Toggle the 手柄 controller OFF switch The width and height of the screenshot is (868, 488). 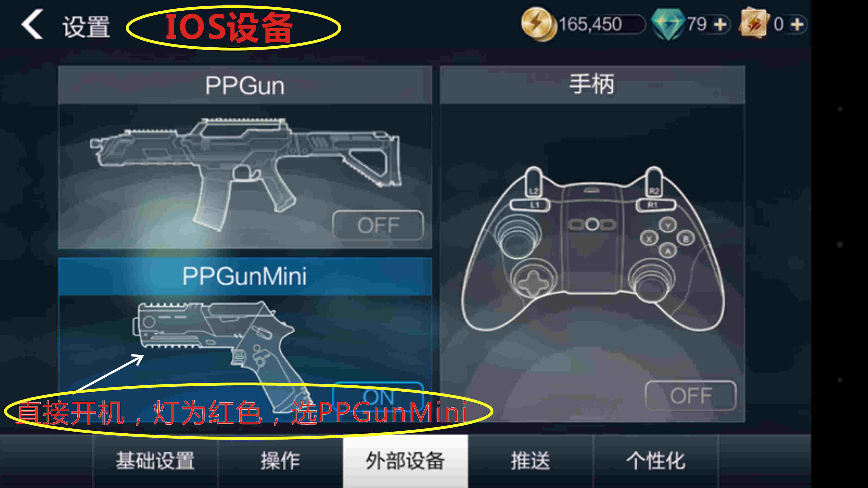pyautogui.click(x=690, y=395)
